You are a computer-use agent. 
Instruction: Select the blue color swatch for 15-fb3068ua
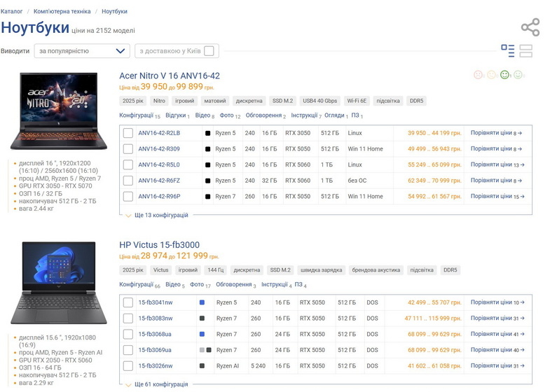pos(202,334)
